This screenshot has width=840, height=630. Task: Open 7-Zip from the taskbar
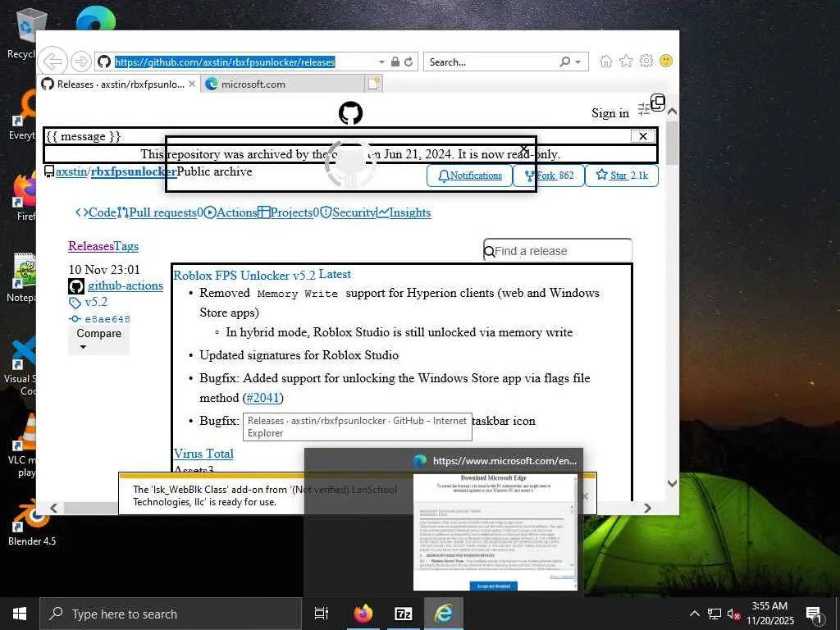click(403, 614)
